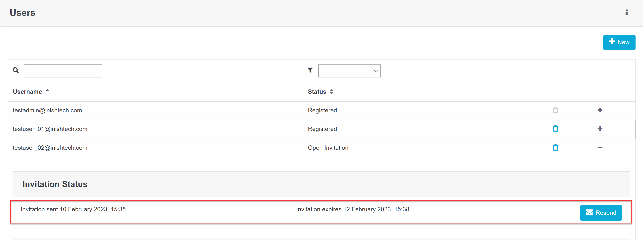The image size is (644, 240).
Task: Delete the testadmin@inishtech.com user via trash icon
Action: 555,110
